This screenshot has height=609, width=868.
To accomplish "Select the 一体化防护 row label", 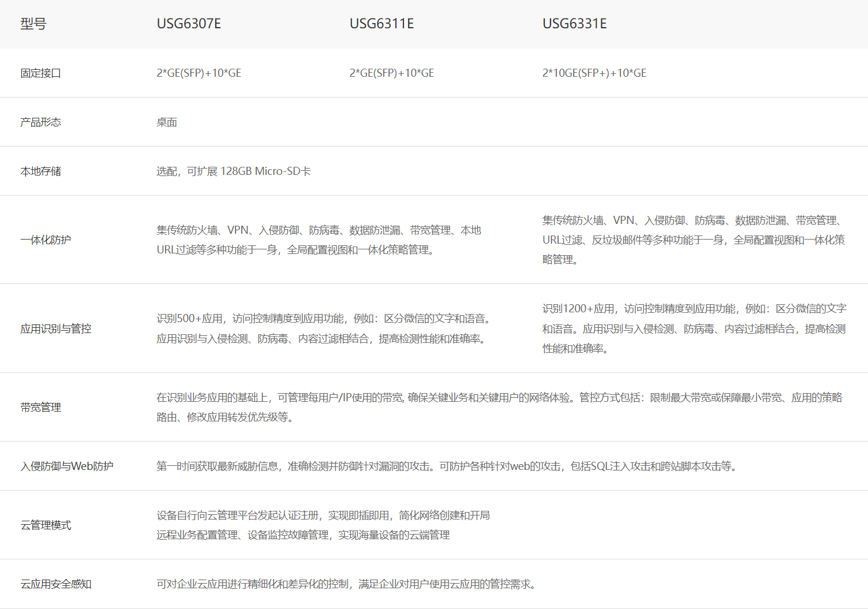I will [x=46, y=240].
